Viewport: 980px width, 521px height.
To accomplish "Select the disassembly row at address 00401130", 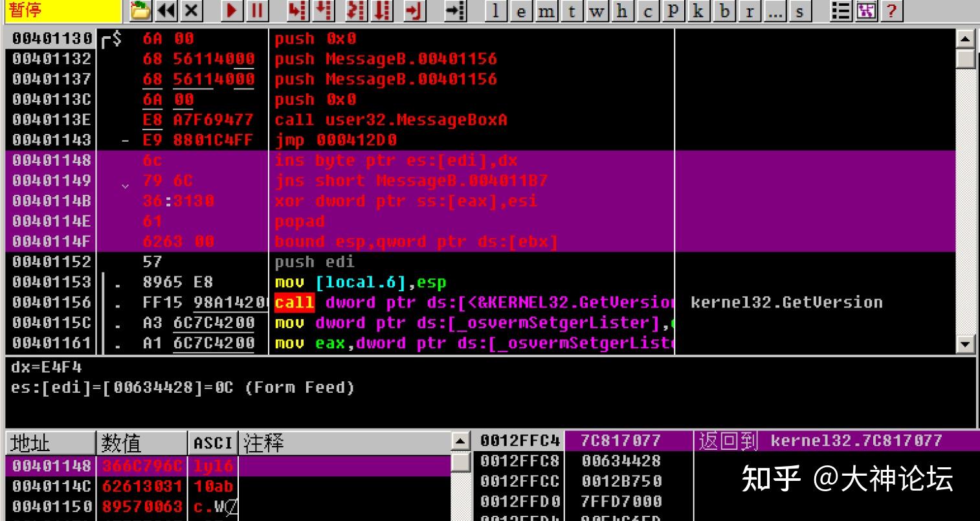I will pos(480,39).
